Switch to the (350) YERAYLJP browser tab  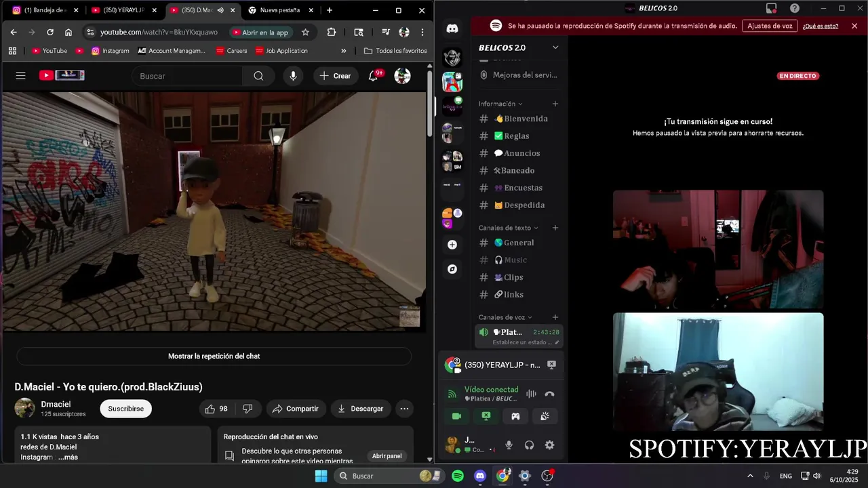124,10
